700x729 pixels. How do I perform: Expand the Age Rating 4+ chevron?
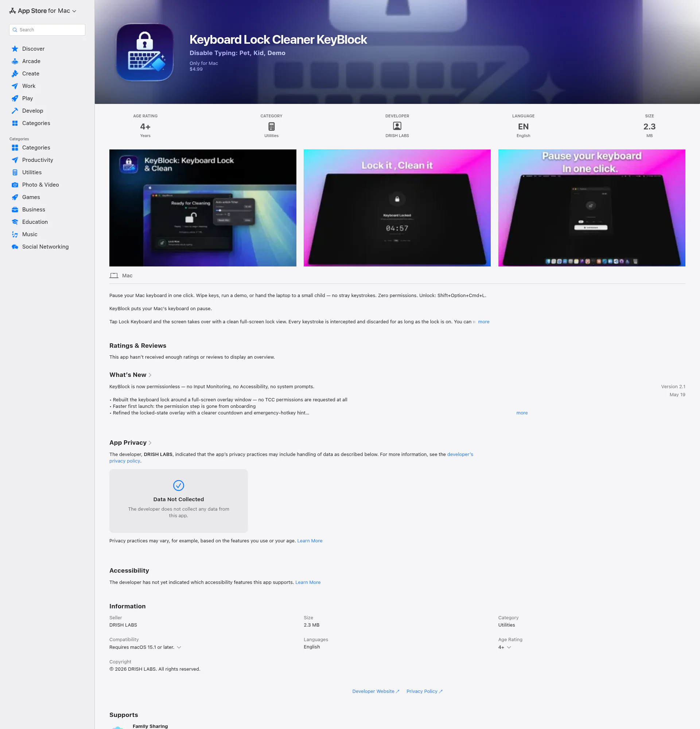pyautogui.click(x=509, y=647)
